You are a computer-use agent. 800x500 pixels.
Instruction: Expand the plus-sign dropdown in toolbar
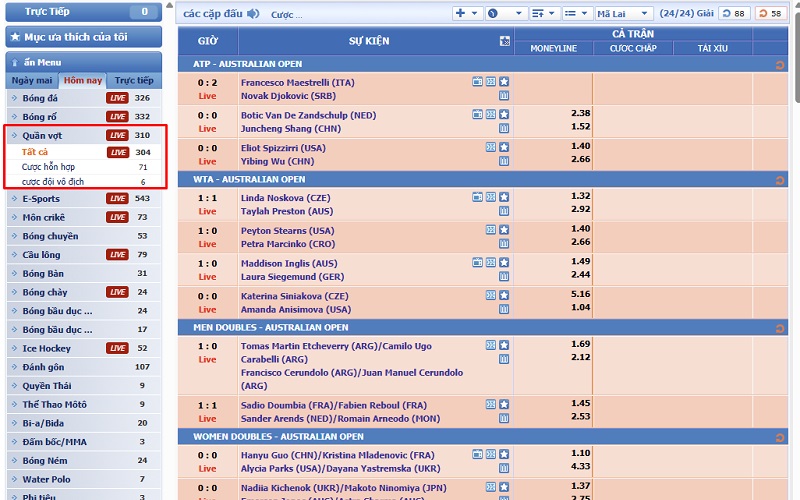[x=466, y=14]
